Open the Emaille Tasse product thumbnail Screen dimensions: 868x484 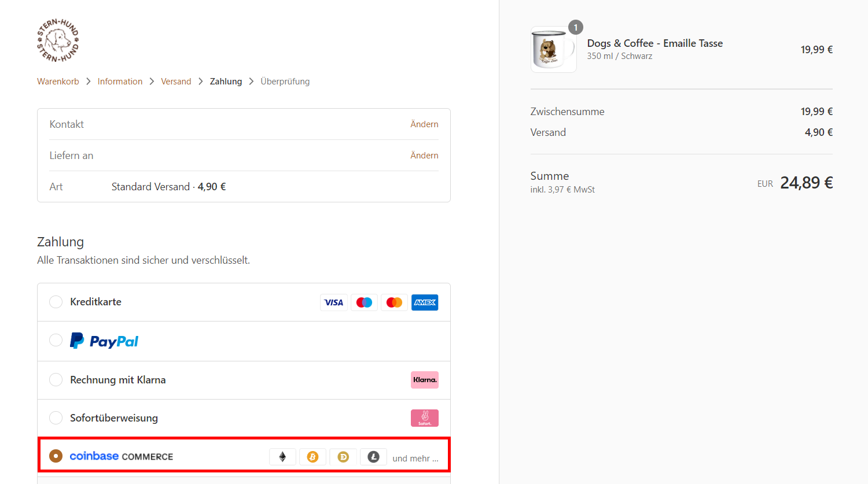pos(554,50)
